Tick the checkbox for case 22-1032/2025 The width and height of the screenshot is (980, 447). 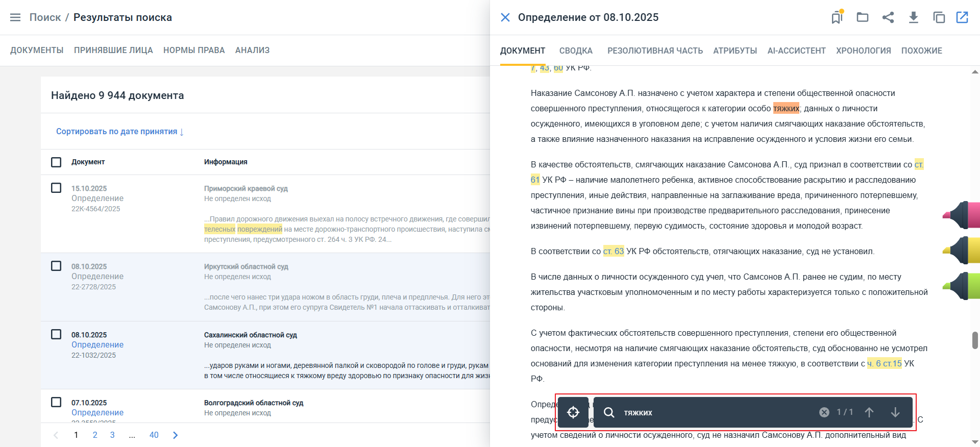[56, 334]
